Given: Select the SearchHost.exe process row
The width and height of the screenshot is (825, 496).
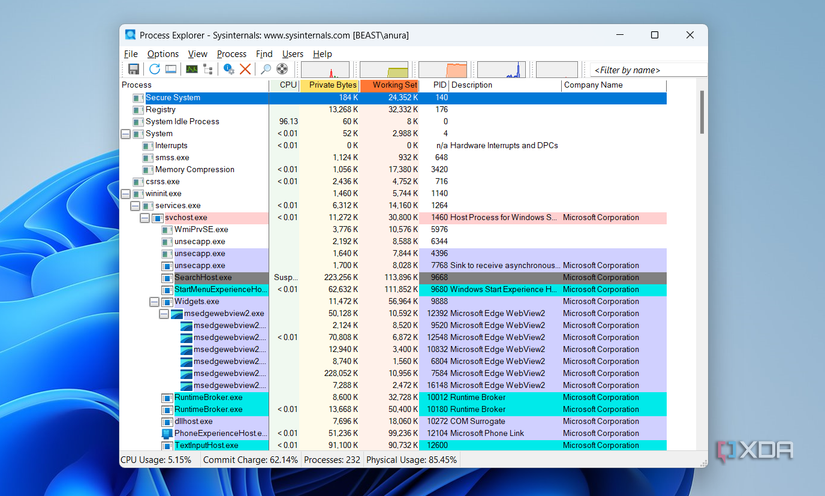Looking at the screenshot, I should (x=204, y=277).
